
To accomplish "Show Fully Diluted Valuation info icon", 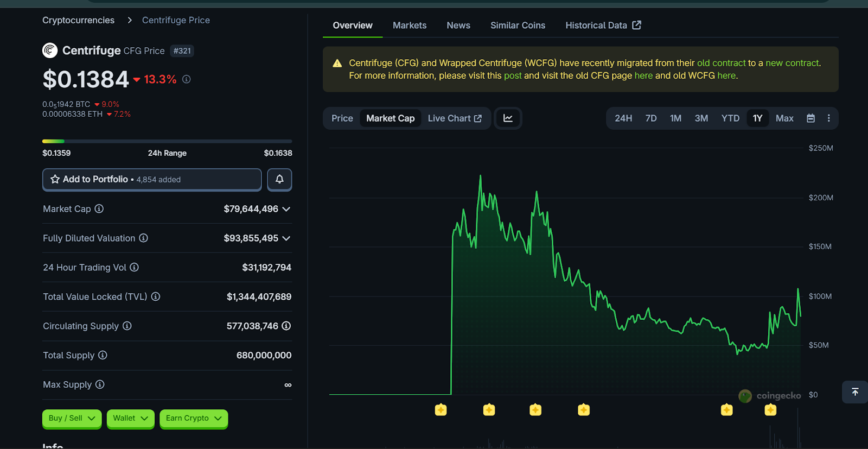I will point(143,238).
